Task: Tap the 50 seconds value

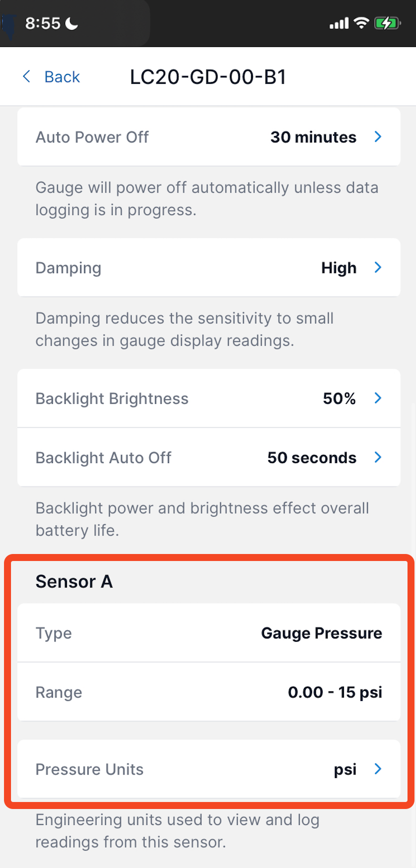Action: coord(312,457)
